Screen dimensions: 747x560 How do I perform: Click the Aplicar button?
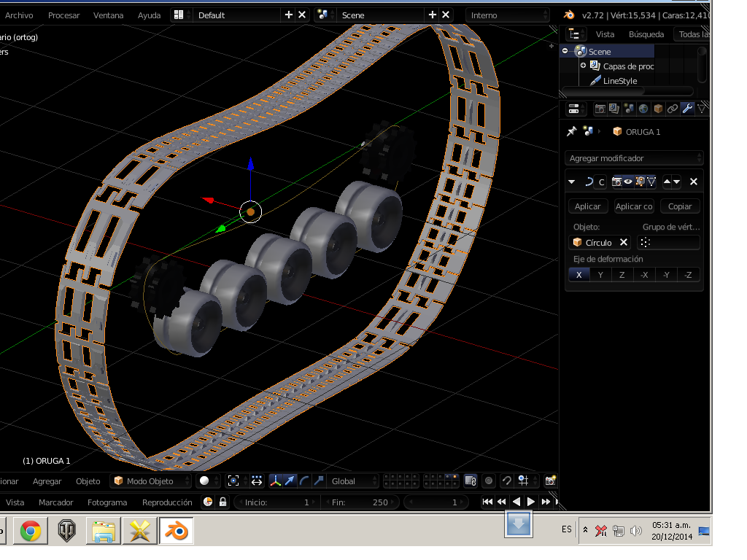click(x=588, y=206)
